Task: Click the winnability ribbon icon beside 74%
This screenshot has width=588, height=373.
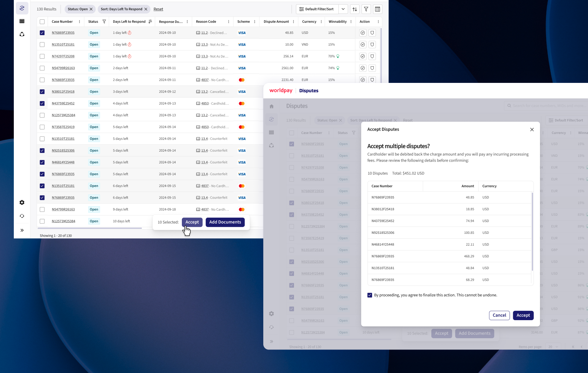Action: [338, 68]
